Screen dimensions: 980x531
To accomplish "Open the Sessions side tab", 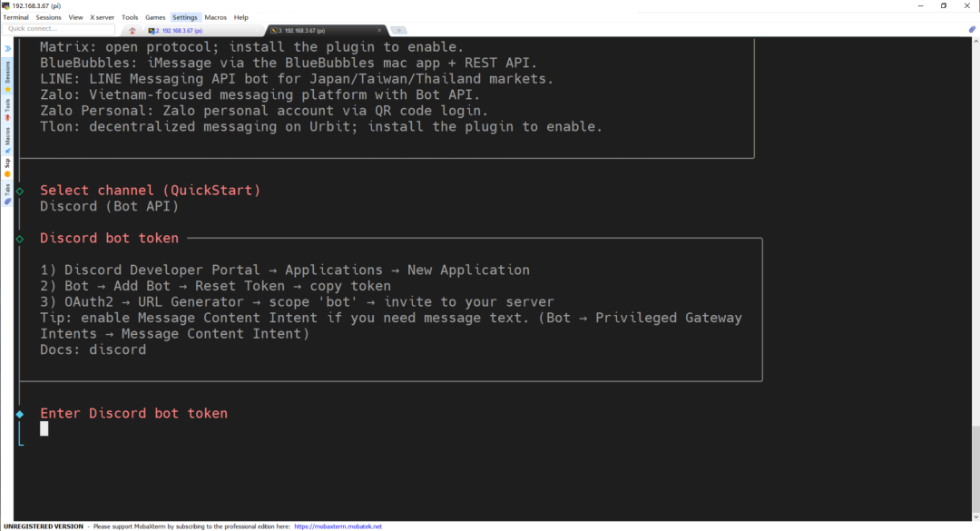I will (x=7, y=76).
